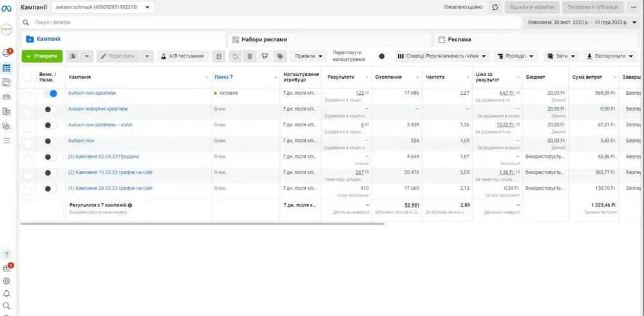
Task: Open the Звіти dropdown
Action: (562, 56)
